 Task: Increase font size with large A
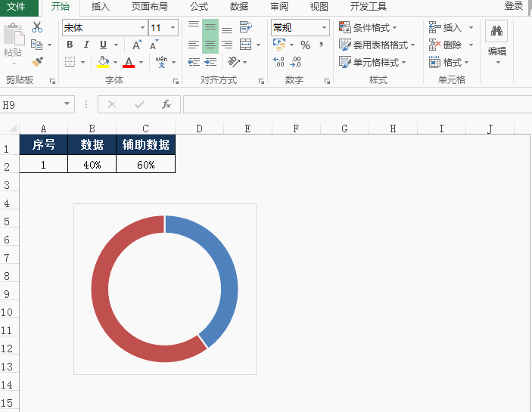[x=137, y=45]
